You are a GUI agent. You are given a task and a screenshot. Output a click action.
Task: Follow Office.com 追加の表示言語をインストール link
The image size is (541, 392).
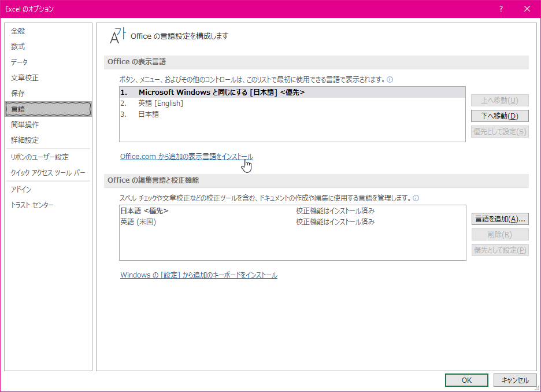[x=187, y=157]
